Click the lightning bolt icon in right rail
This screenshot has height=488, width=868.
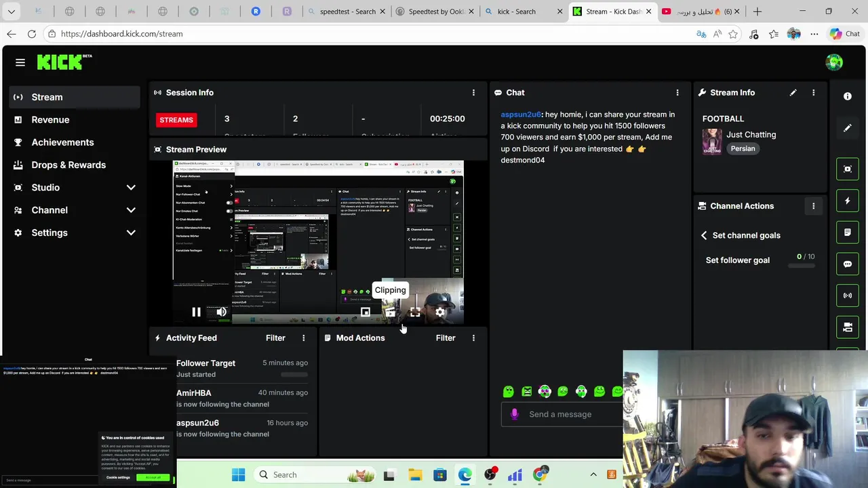[x=847, y=201]
